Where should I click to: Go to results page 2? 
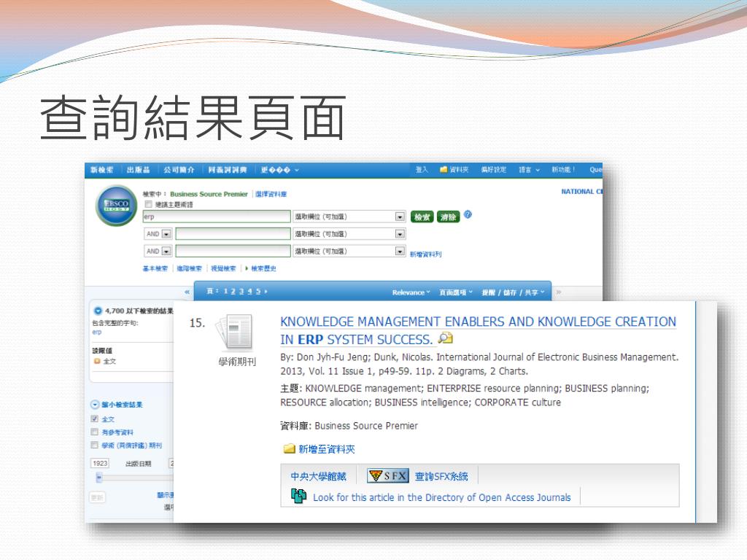click(x=233, y=291)
